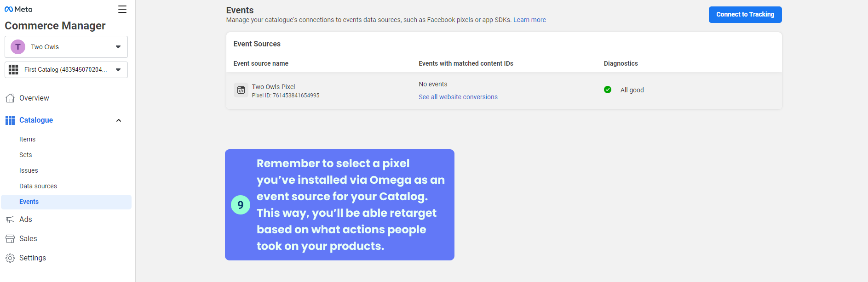
Task: Open See all website conversions link
Action: click(458, 97)
